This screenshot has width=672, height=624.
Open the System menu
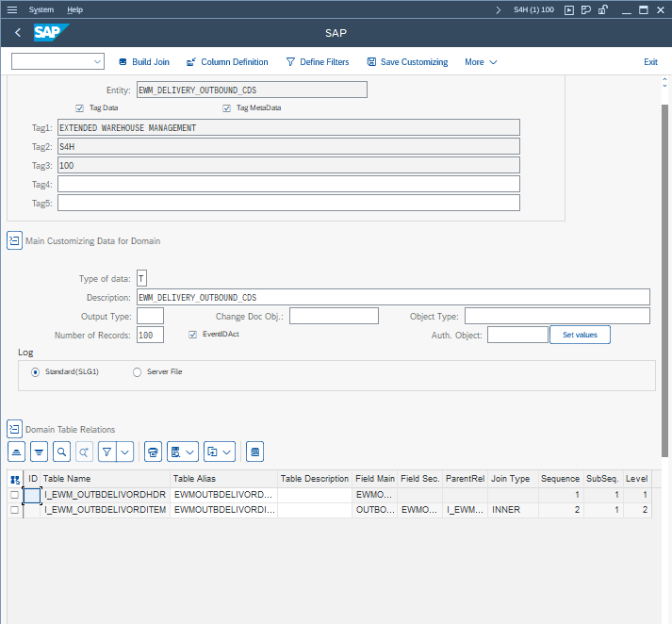click(x=41, y=9)
